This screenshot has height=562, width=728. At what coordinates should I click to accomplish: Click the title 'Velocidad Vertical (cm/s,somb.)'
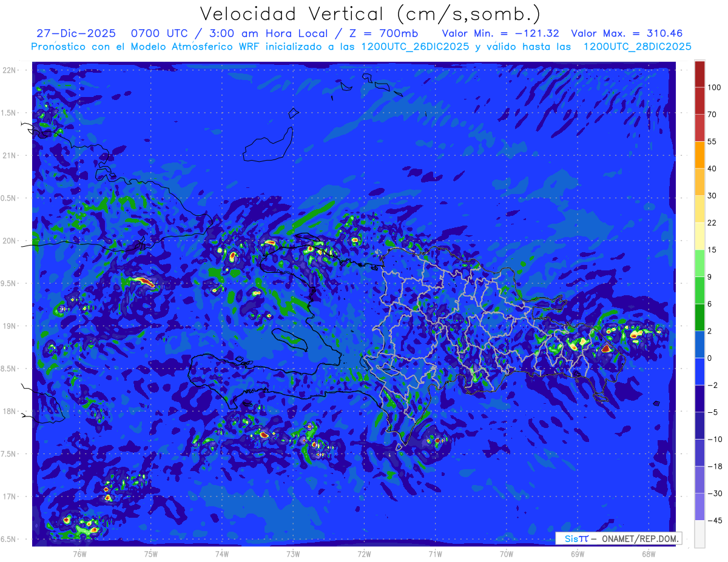pyautogui.click(x=370, y=15)
